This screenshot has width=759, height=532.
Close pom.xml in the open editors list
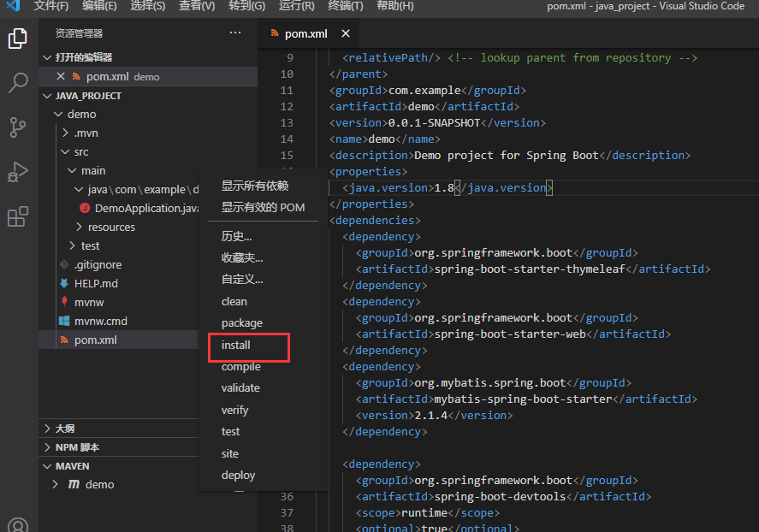click(x=61, y=76)
